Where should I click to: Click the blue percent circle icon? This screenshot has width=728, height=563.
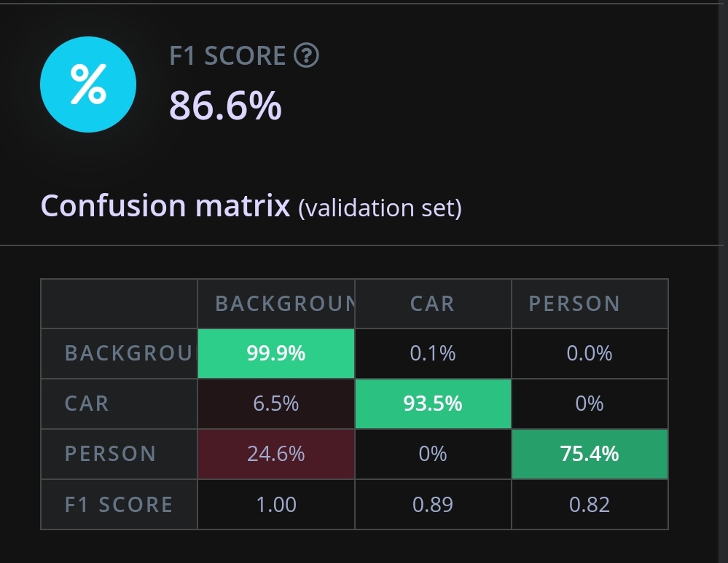click(x=87, y=84)
